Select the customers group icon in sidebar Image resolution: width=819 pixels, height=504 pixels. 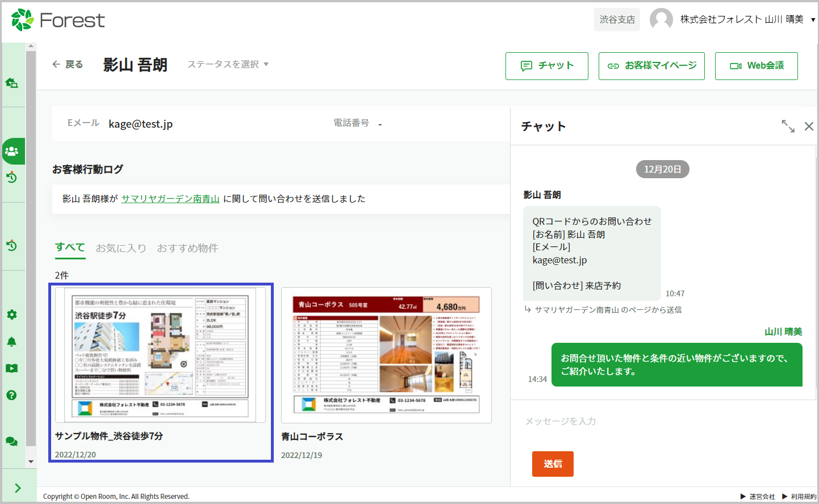12,151
